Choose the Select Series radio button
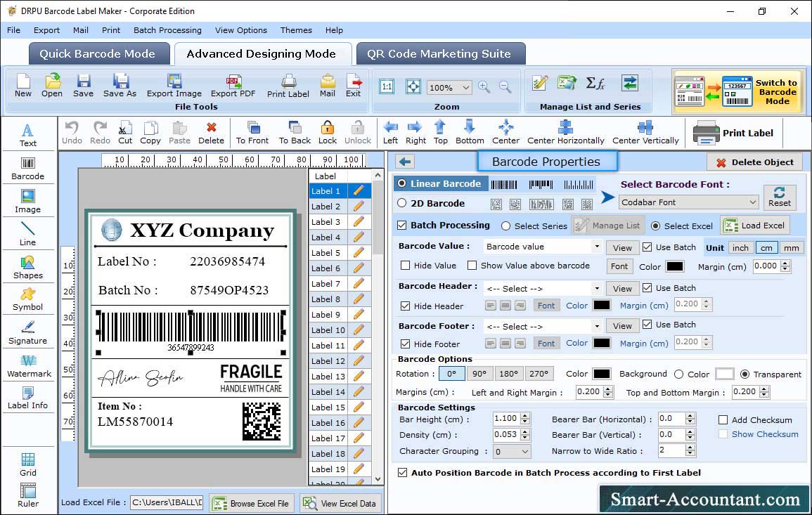Screen dimensions: 812x515 click(506, 226)
